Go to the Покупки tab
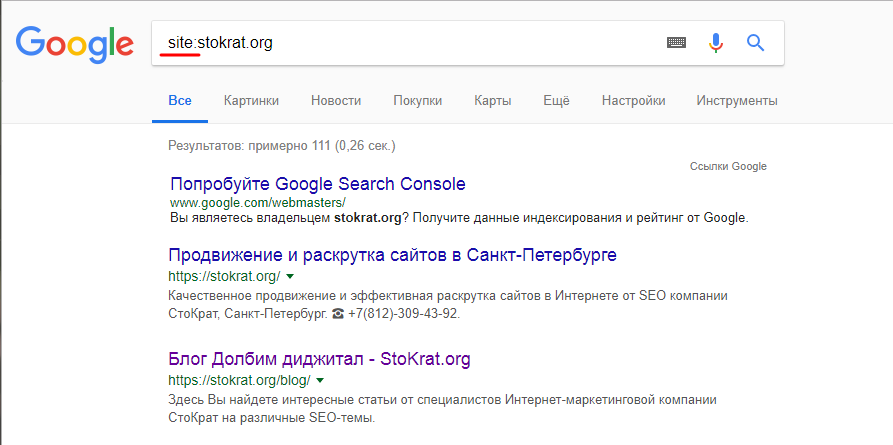The height and width of the screenshot is (445, 893). point(418,101)
